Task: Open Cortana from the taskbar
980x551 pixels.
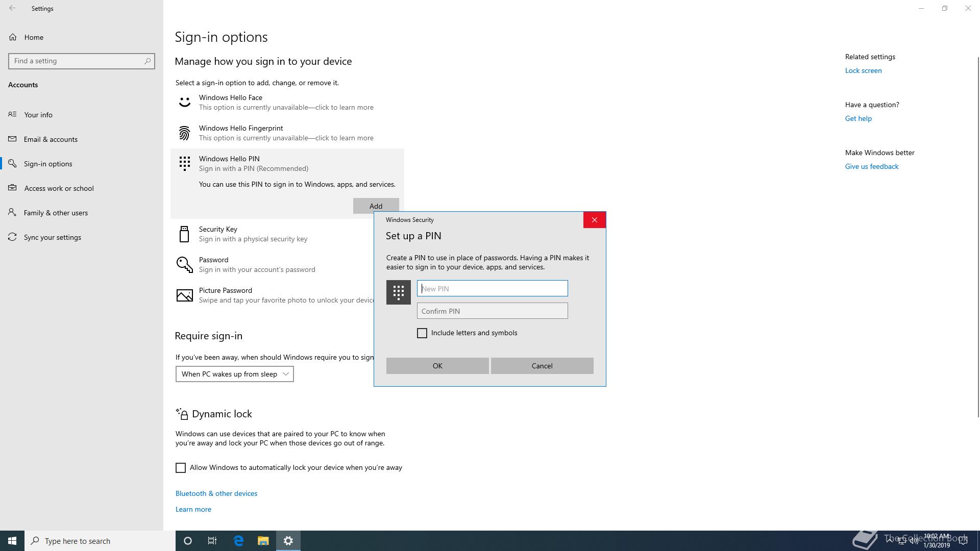Action: point(187,541)
